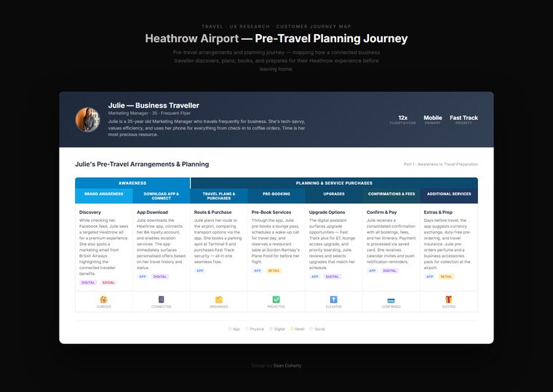Screen dimensions: 553x392
Task: Click the Discovery card title
Action: point(90,212)
